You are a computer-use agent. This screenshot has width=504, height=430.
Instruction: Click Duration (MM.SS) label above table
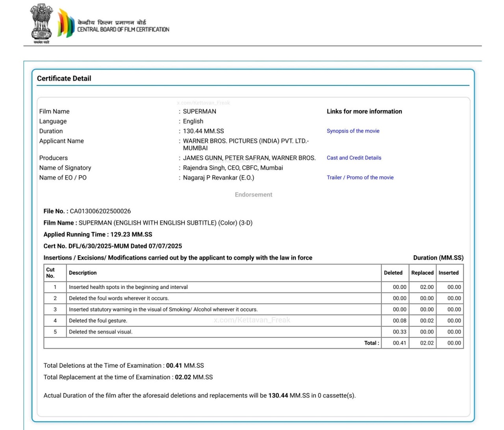click(x=438, y=258)
